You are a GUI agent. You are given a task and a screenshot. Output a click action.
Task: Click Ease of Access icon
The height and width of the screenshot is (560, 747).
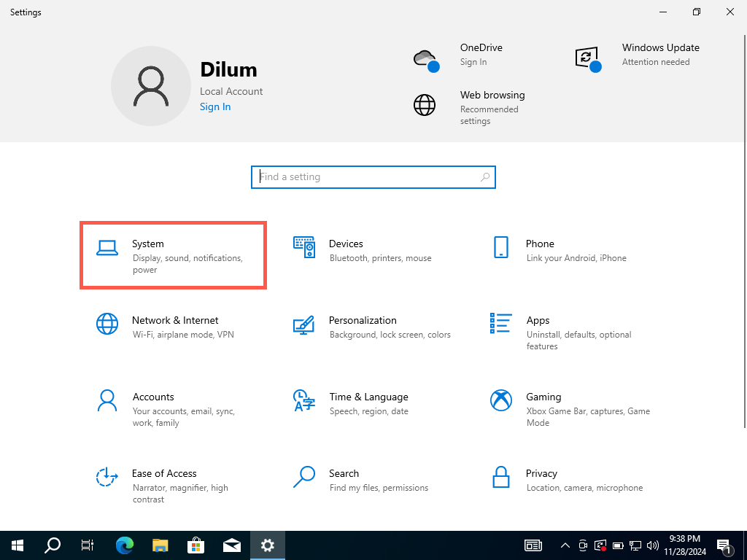107,477
